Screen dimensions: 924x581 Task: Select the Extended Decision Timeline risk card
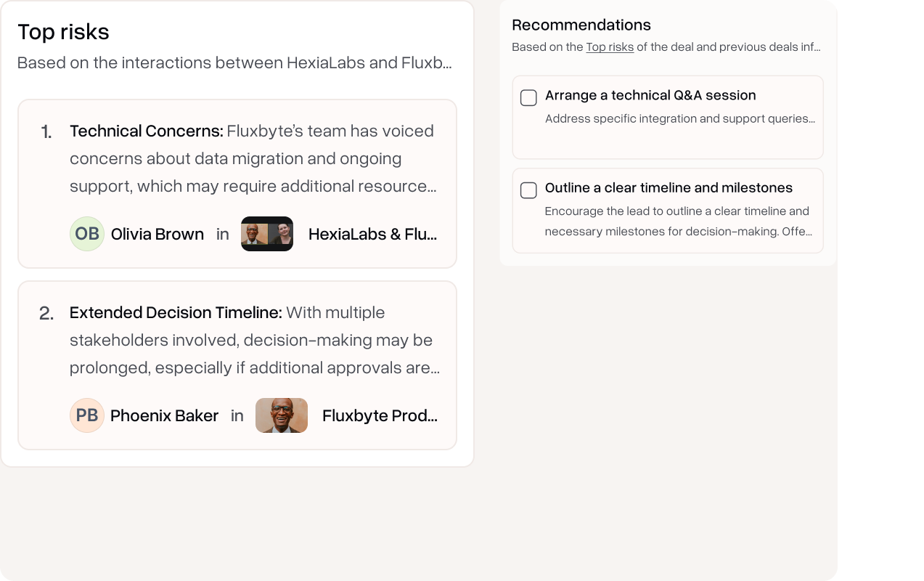pyautogui.click(x=237, y=365)
